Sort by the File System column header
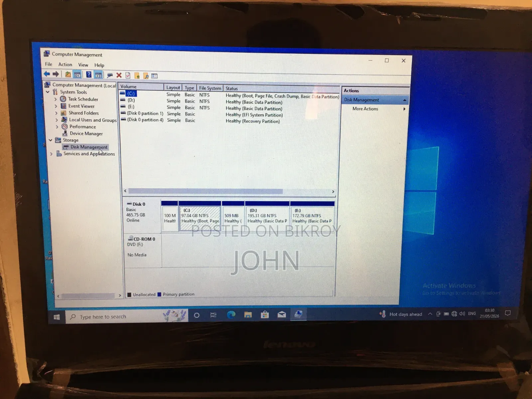Screen dimensions: 532x399 pos(210,88)
